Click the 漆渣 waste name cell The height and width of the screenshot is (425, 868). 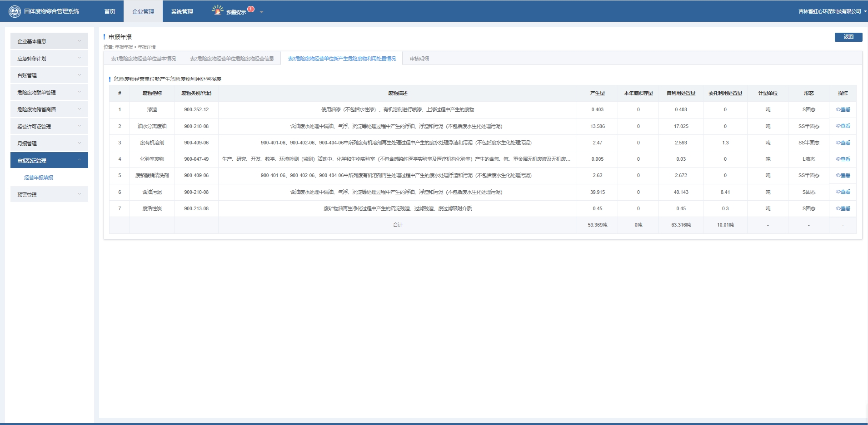click(x=152, y=109)
